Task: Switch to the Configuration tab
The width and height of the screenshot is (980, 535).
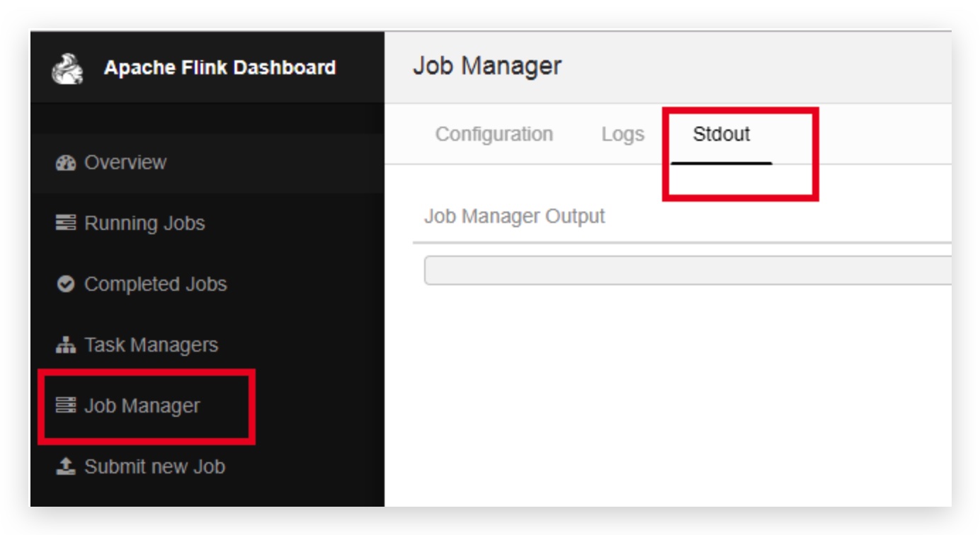Action: tap(494, 134)
